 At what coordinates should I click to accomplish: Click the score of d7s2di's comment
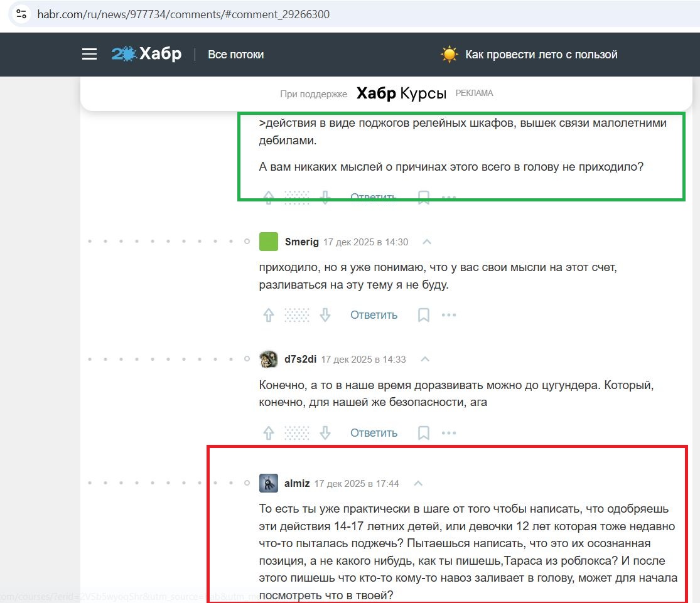click(297, 433)
